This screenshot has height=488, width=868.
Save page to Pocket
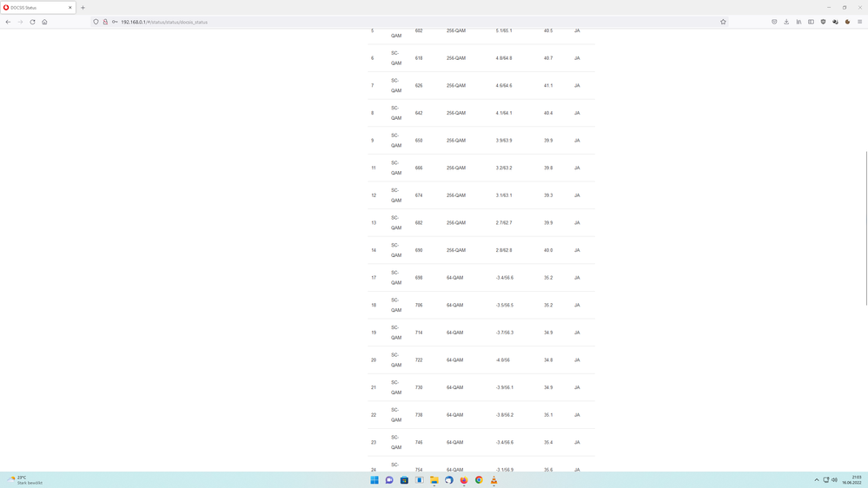pyautogui.click(x=774, y=22)
